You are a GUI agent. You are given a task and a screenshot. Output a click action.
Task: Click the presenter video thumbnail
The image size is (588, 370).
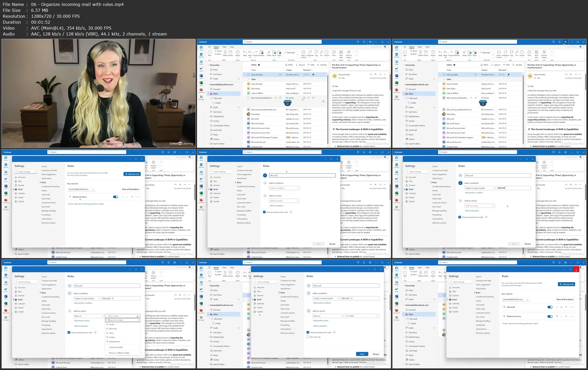pos(98,93)
